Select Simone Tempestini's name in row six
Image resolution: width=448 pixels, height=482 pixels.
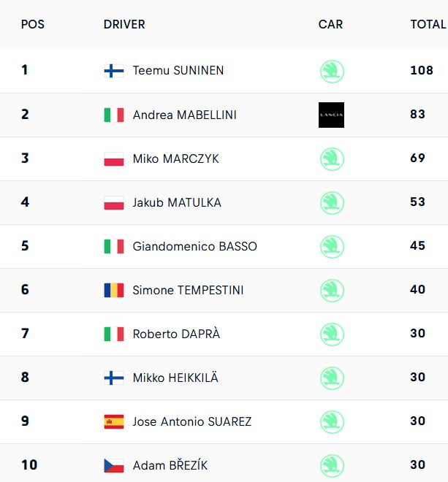[188, 290]
